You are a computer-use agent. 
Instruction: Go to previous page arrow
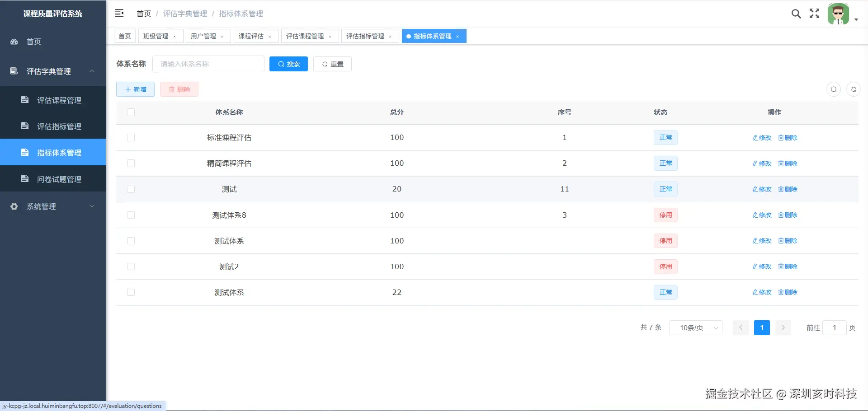(x=741, y=327)
